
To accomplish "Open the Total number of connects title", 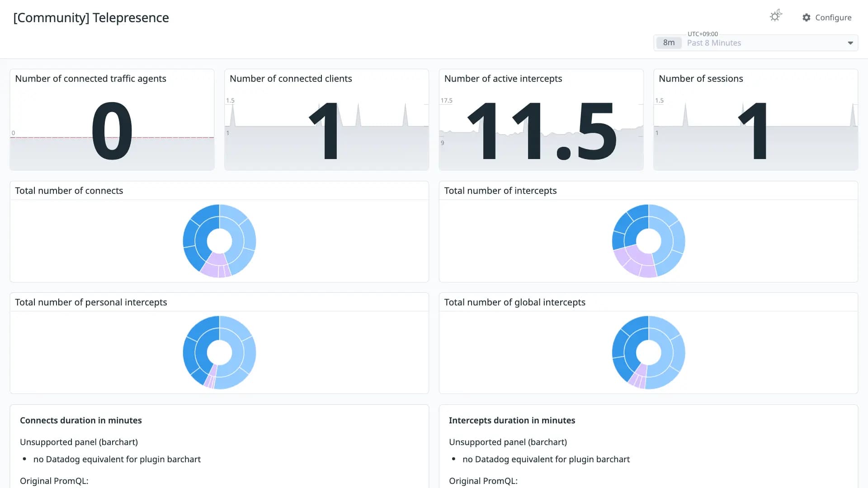I will pyautogui.click(x=69, y=191).
